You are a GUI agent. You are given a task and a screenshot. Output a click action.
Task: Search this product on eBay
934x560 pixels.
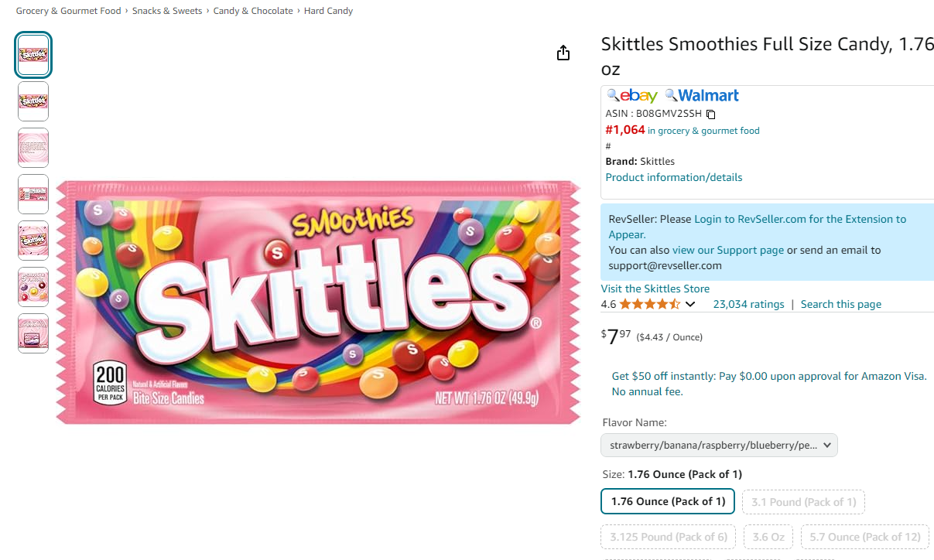631,95
